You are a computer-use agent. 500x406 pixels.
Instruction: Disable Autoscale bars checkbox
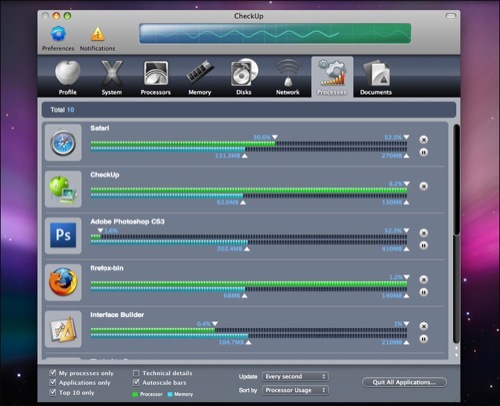pos(136,382)
